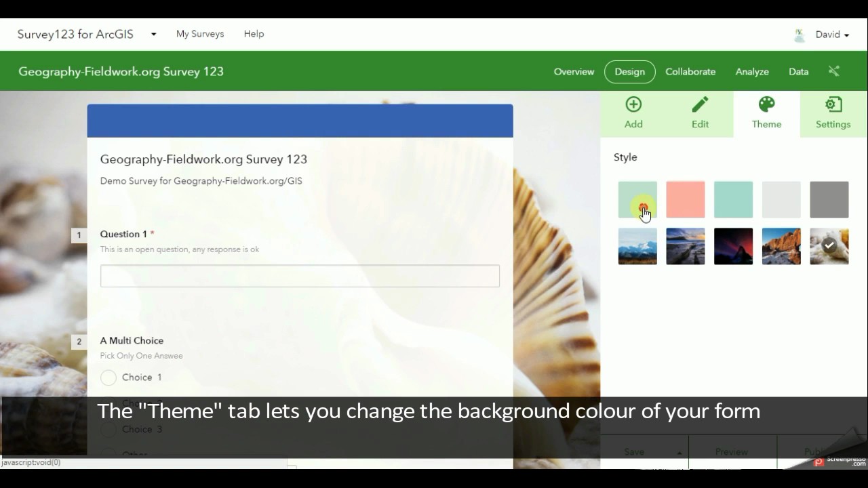Choose the dark grey style swatch
Image resolution: width=868 pixels, height=488 pixels.
click(829, 199)
